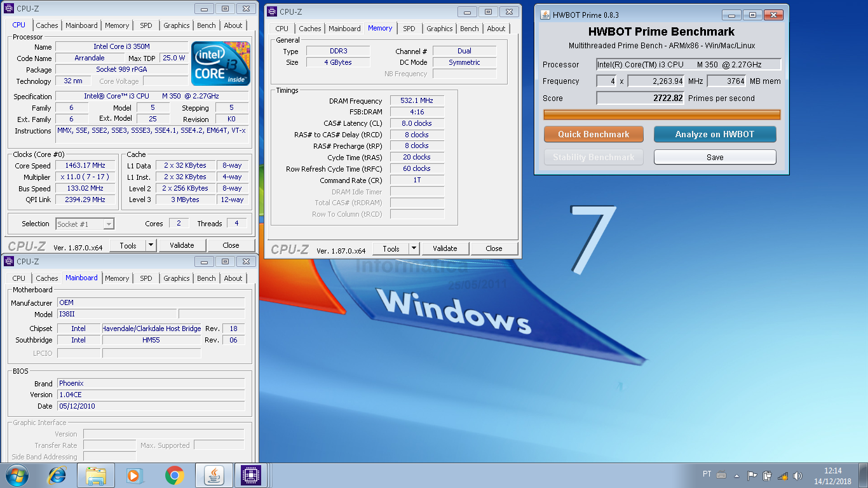Open the volume speaker tray icon
The height and width of the screenshot is (488, 868).
[x=798, y=475]
